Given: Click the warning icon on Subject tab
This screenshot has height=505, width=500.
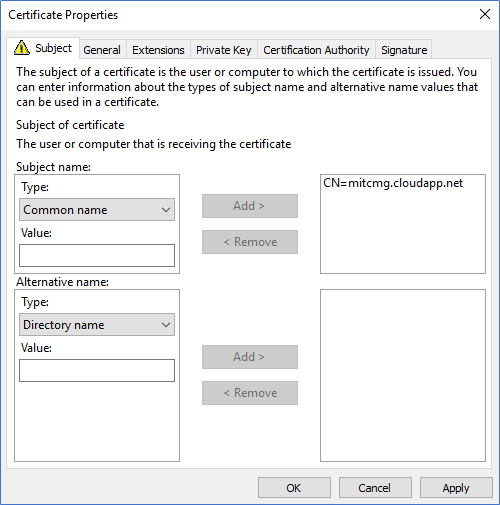Looking at the screenshot, I should click(x=22, y=48).
